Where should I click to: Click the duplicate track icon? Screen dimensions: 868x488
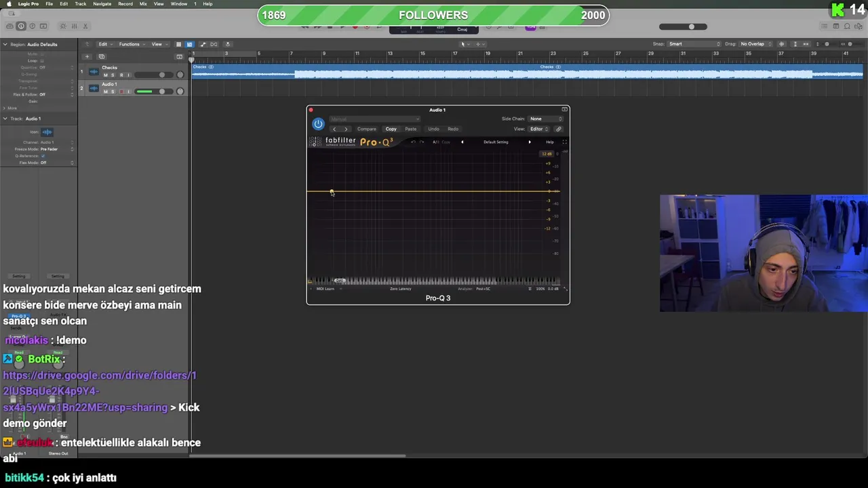(x=102, y=56)
